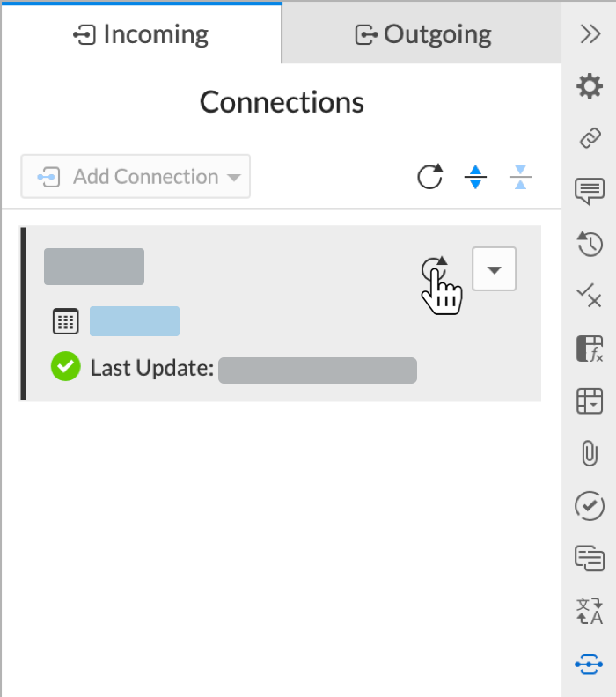Collapse all connections

tap(520, 177)
